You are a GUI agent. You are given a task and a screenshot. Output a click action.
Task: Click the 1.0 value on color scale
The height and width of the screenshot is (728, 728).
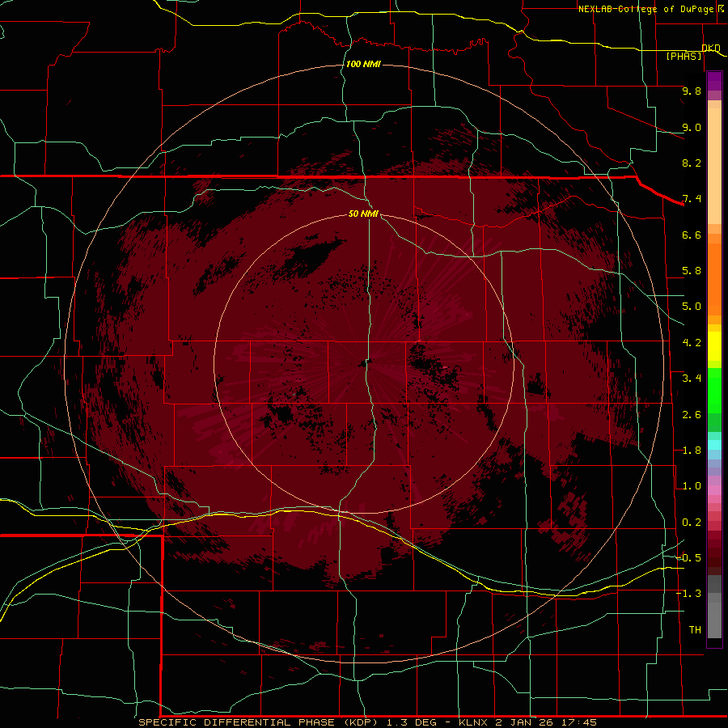[x=692, y=486]
